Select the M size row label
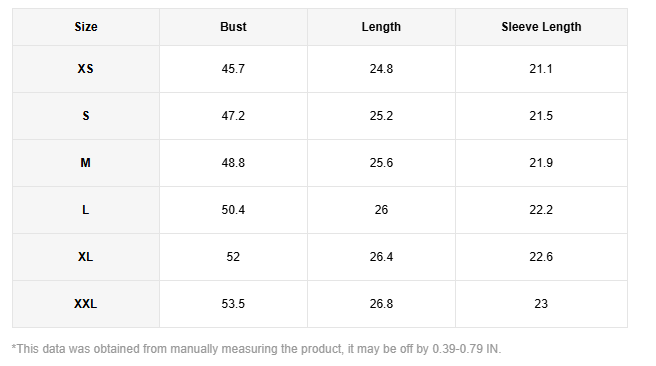656x366 pixels. 86,163
